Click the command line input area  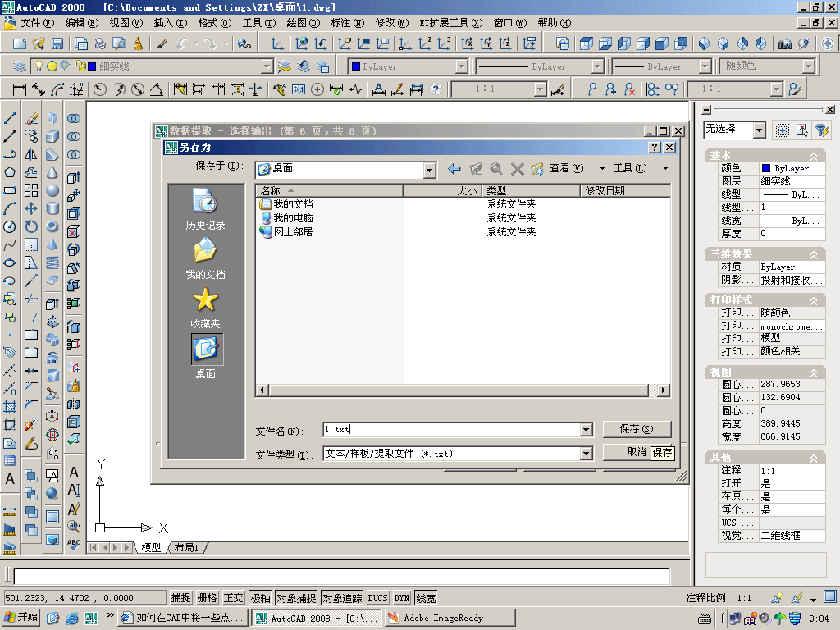342,577
